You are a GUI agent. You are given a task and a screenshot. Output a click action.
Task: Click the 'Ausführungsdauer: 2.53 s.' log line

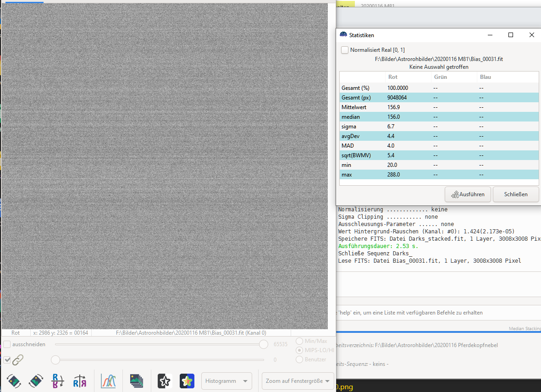[378, 246]
